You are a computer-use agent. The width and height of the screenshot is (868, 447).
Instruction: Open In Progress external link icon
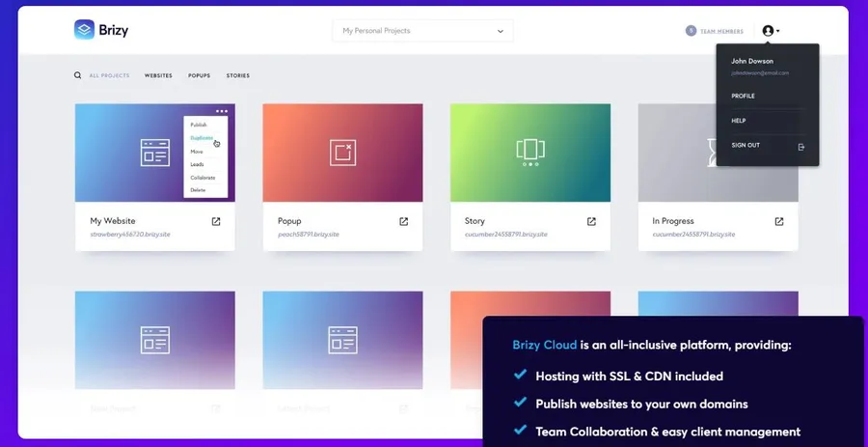tap(778, 221)
